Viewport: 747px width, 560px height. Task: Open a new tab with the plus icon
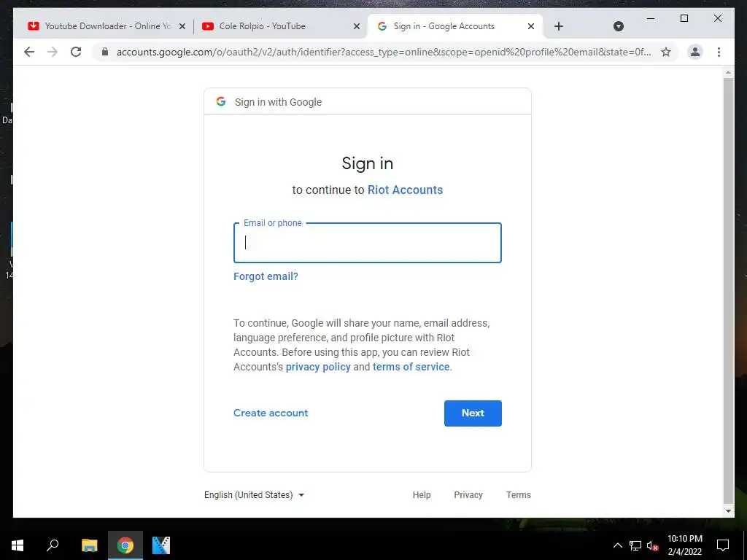point(559,26)
